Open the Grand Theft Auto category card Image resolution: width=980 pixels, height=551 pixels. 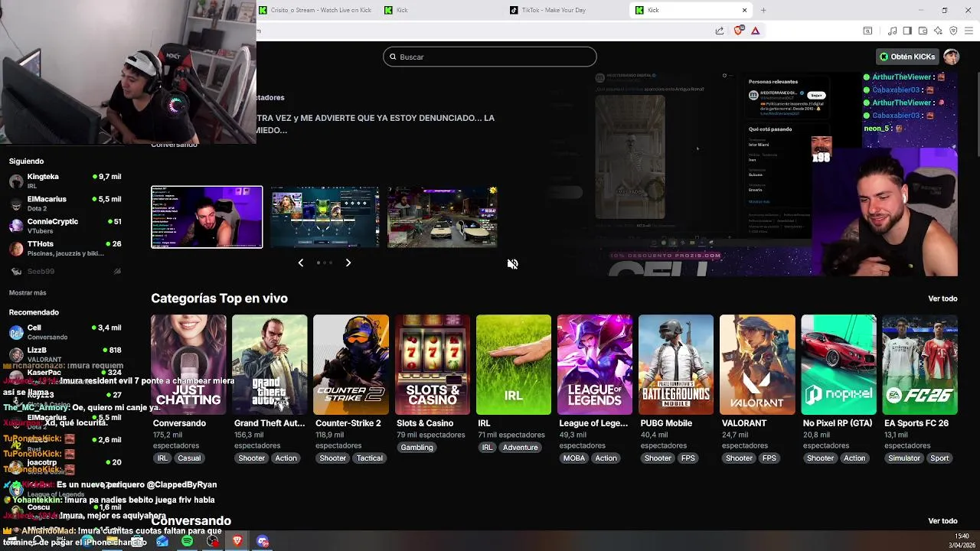[x=269, y=364]
